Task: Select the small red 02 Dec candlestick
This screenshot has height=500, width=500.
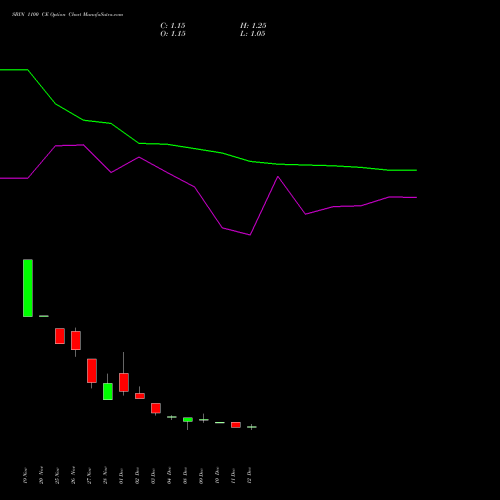Action: tap(140, 396)
